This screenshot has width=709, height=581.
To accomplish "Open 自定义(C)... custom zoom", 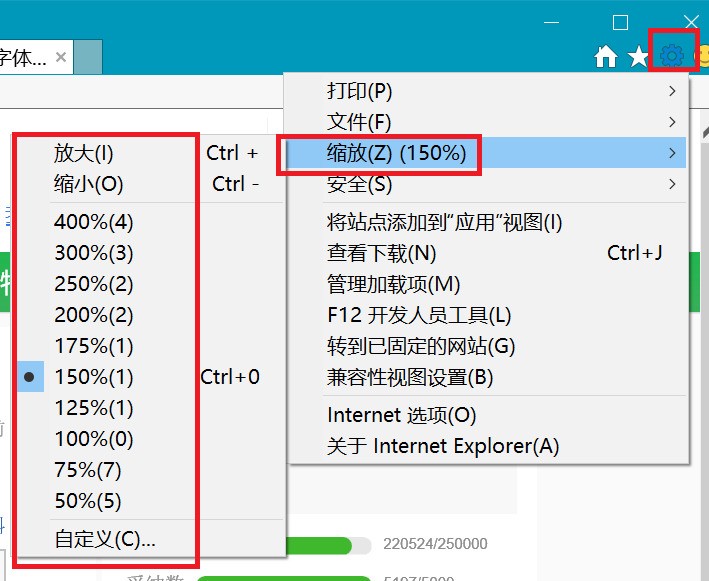I will click(x=151, y=539).
